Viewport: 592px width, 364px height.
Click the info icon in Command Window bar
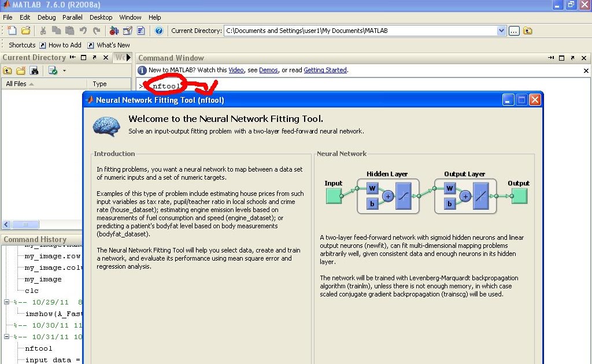point(142,70)
